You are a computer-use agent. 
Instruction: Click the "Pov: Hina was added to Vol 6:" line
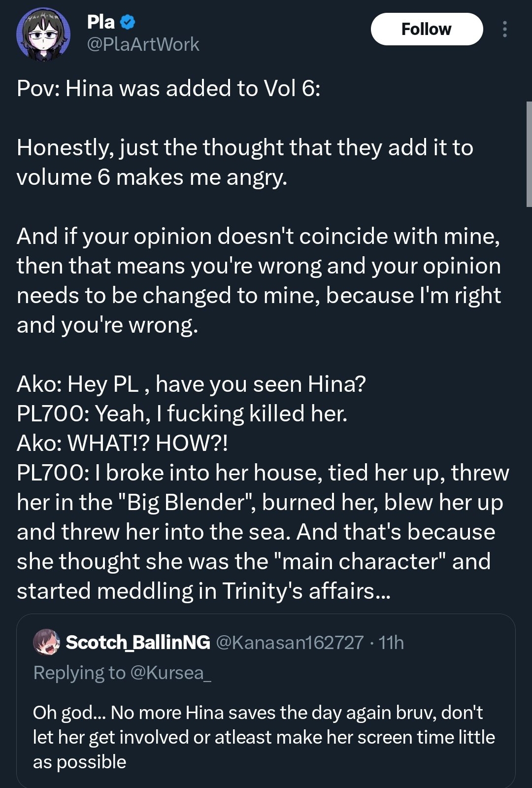[168, 89]
